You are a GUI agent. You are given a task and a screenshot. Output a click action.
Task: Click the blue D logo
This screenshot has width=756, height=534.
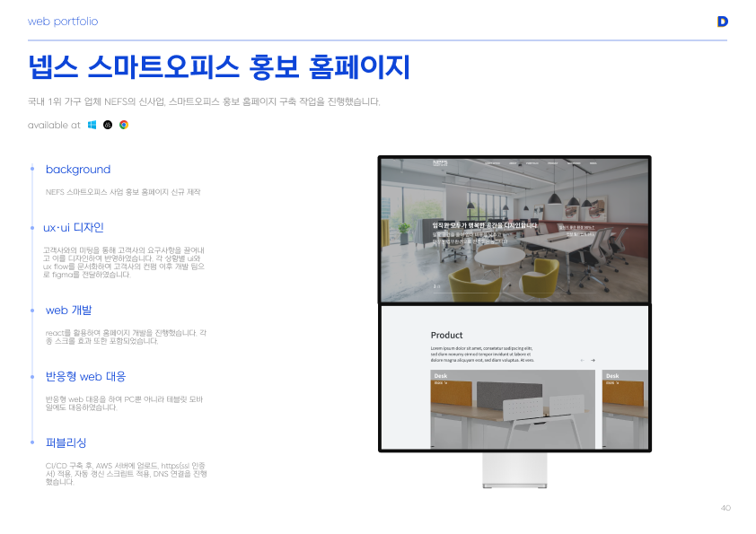point(722,22)
